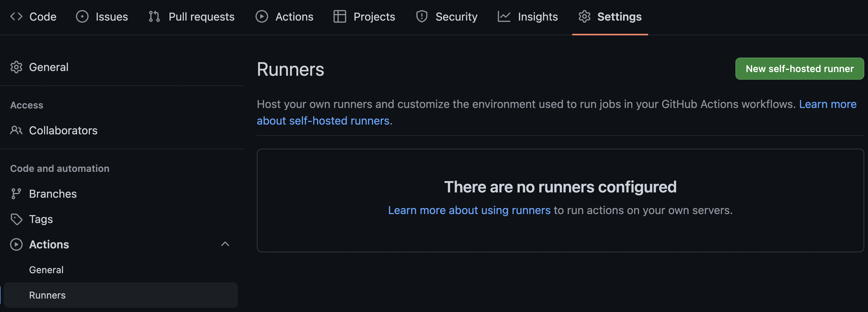Screen dimensions: 868x312
Task: Open Tags settings
Action: (121, 219)
